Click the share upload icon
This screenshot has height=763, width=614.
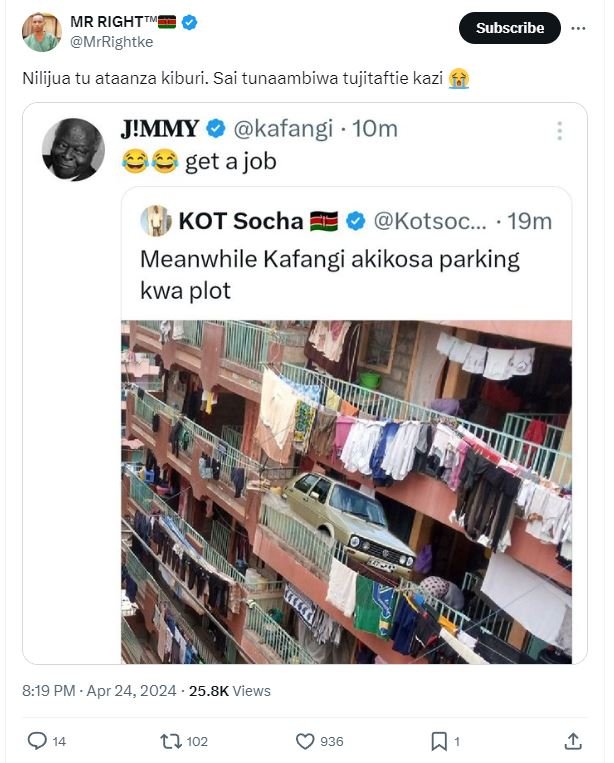(x=573, y=741)
